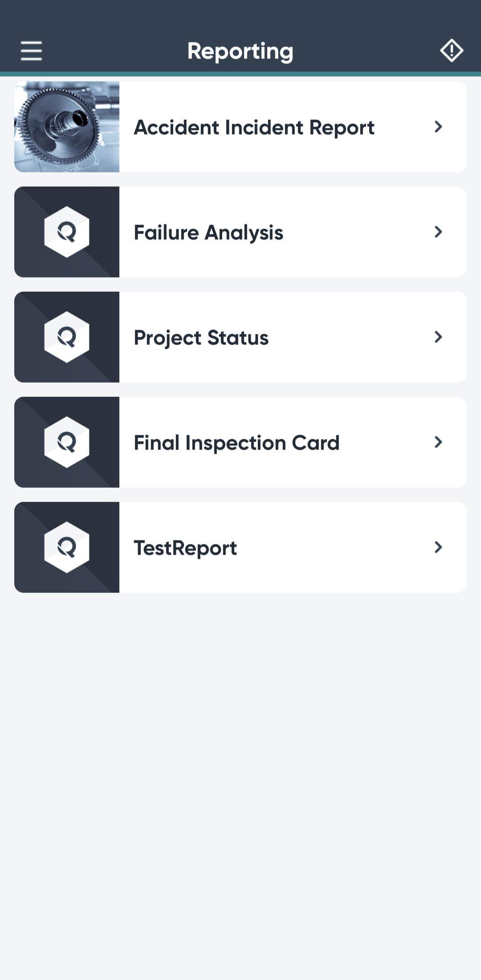
Task: Click the gear image for Accident Incident Report
Action: click(67, 127)
